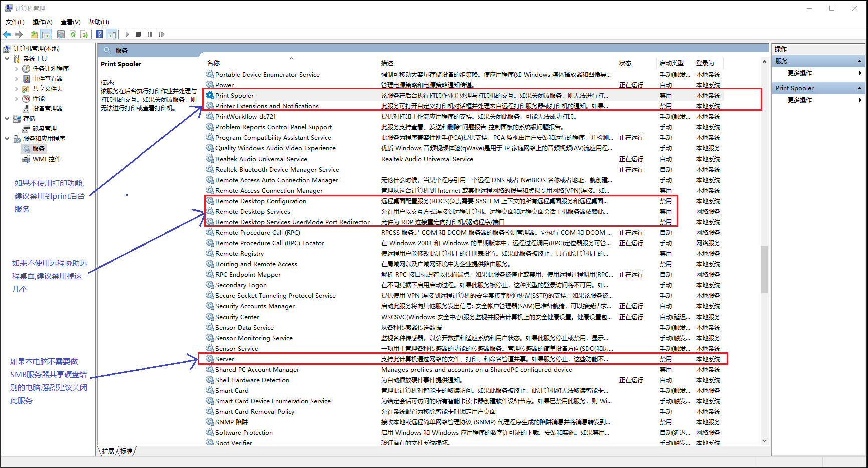
Task: Collapse the 系统工具 tree node
Action: (x=7, y=59)
